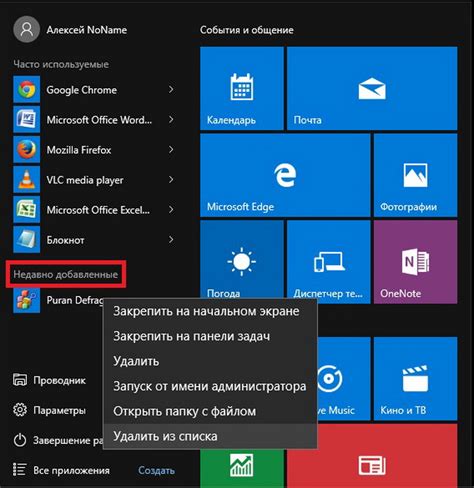474x488 pixels.
Task: Choose Закрепить на начальном экране
Action: tap(210, 311)
